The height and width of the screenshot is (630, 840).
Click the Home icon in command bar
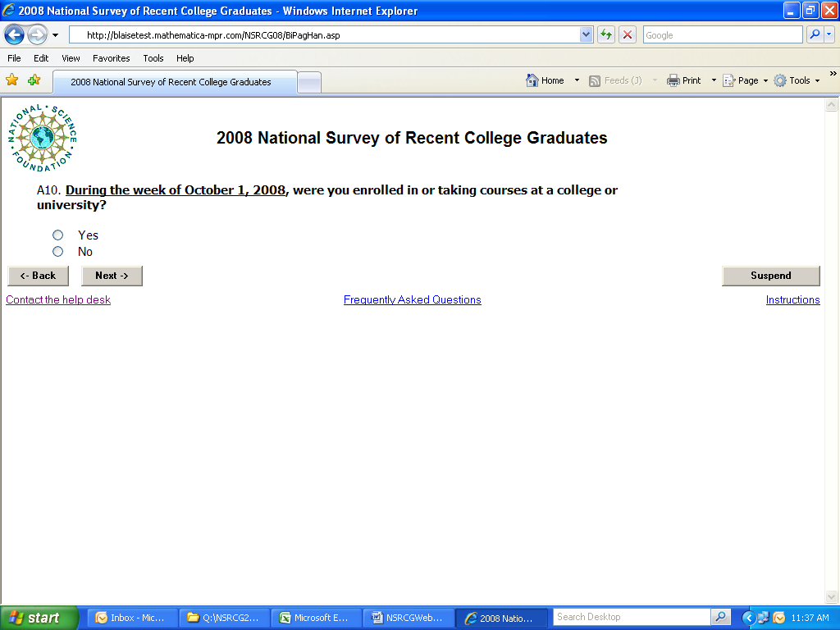pyautogui.click(x=532, y=80)
